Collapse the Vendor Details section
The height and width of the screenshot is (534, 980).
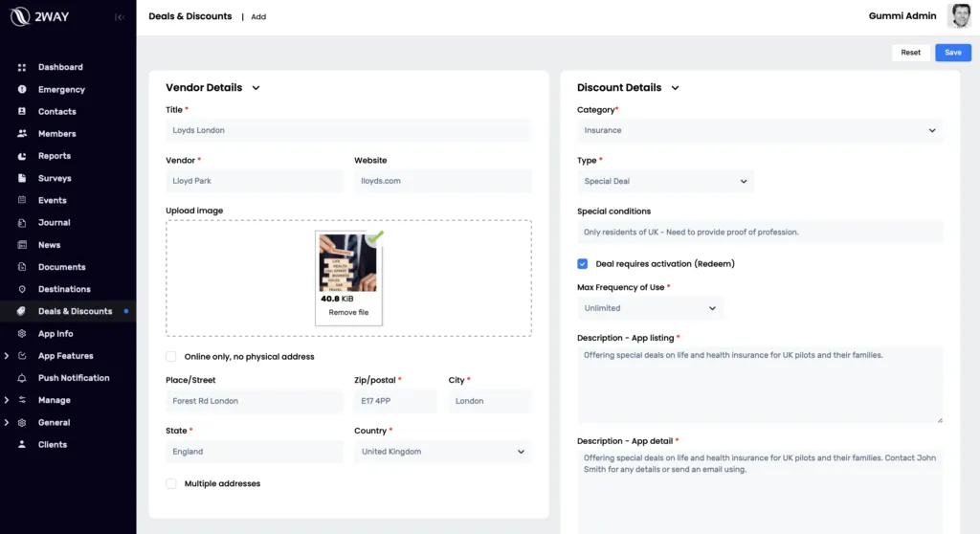pos(256,88)
